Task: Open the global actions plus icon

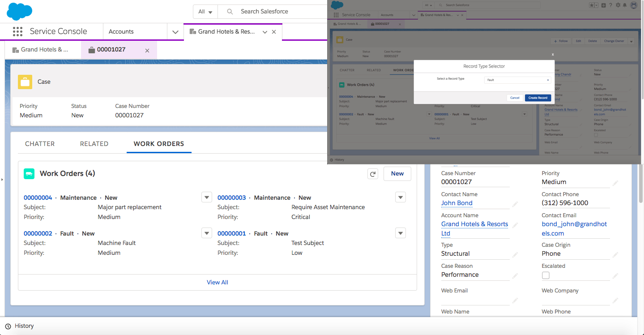Action: pos(604,5)
